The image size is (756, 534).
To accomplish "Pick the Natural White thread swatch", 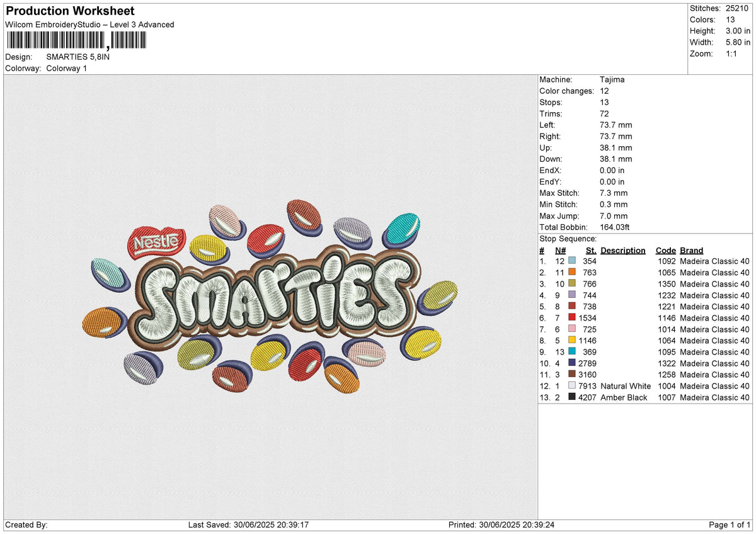I will click(572, 385).
